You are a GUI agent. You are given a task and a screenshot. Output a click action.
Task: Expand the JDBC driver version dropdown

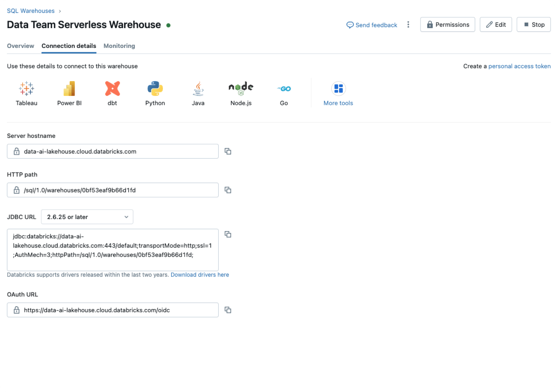point(87,217)
